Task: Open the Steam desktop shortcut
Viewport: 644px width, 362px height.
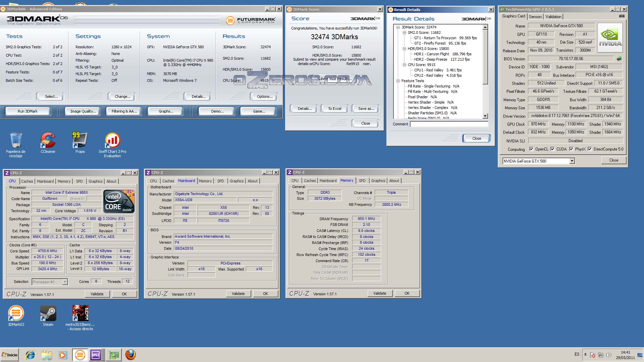Action: [48, 316]
